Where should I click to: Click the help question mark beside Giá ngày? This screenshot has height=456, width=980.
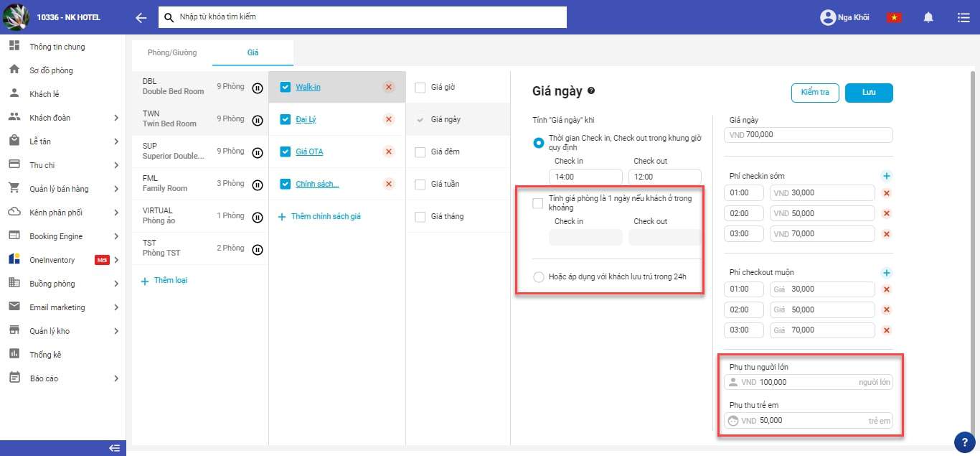591,91
